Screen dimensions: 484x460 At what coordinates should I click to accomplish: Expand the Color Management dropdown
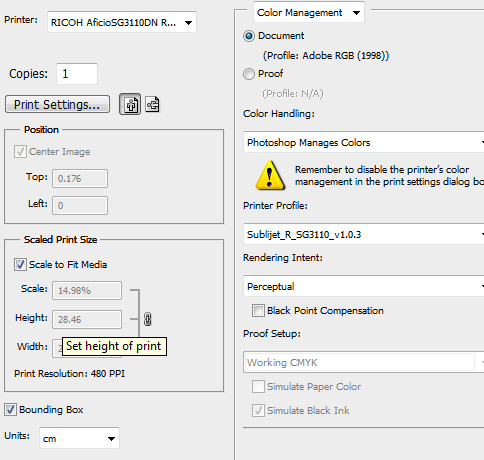(309, 13)
